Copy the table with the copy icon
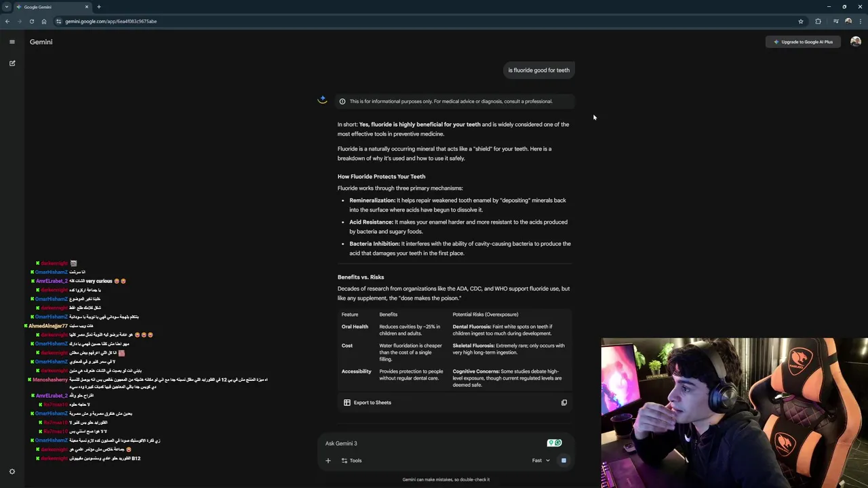 564,403
